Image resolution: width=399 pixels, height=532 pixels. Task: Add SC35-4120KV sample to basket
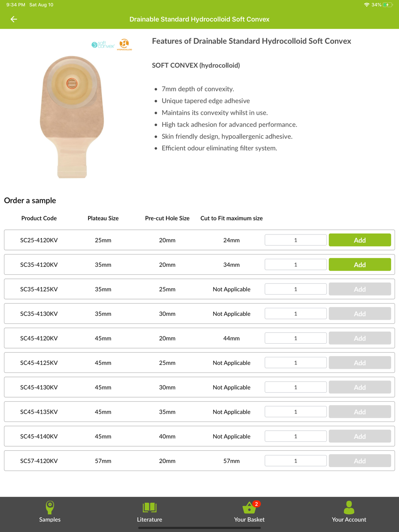(359, 265)
